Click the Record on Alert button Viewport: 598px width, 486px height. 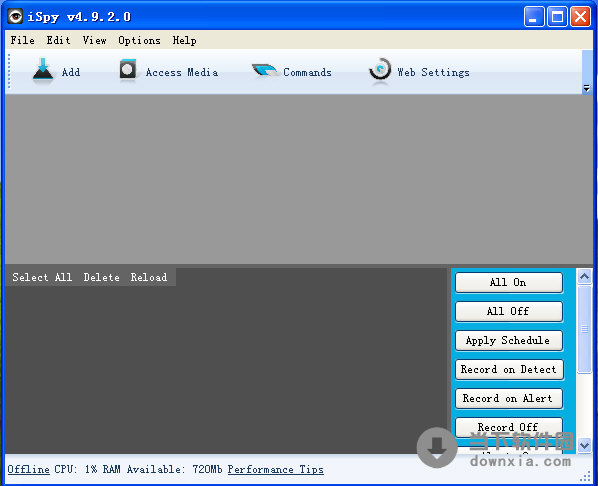509,398
